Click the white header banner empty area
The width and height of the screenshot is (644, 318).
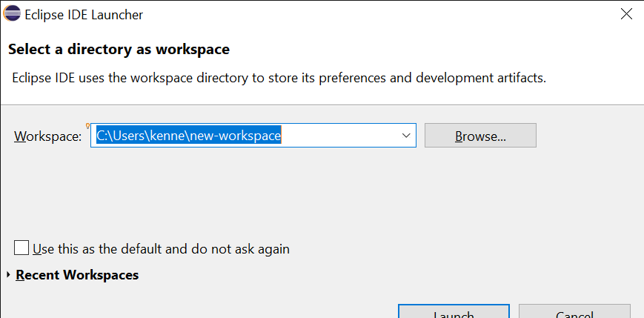tap(452, 50)
